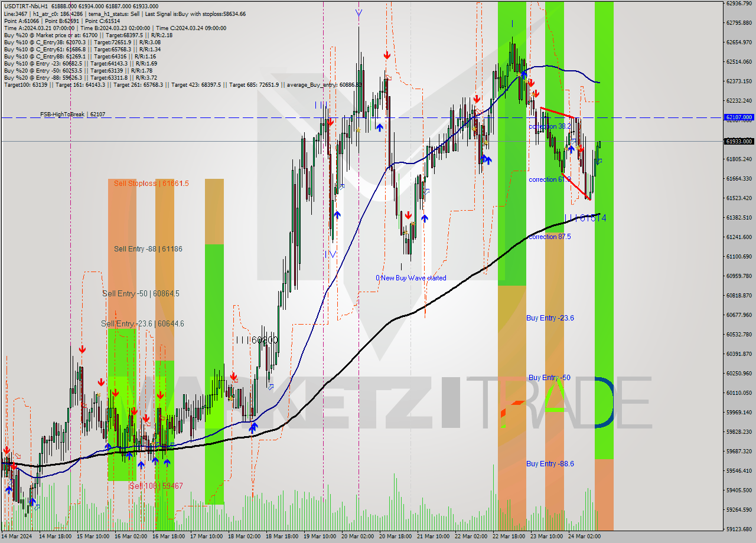This screenshot has height=543, width=756.
Task: Select the 'Target100: 63139' targets line
Action: coord(183,85)
